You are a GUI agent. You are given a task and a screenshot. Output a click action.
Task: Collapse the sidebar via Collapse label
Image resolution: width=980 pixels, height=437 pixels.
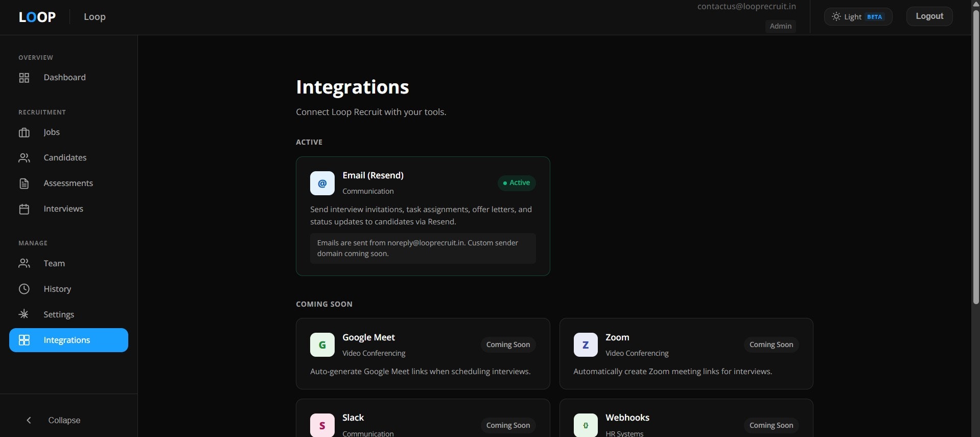click(x=64, y=420)
